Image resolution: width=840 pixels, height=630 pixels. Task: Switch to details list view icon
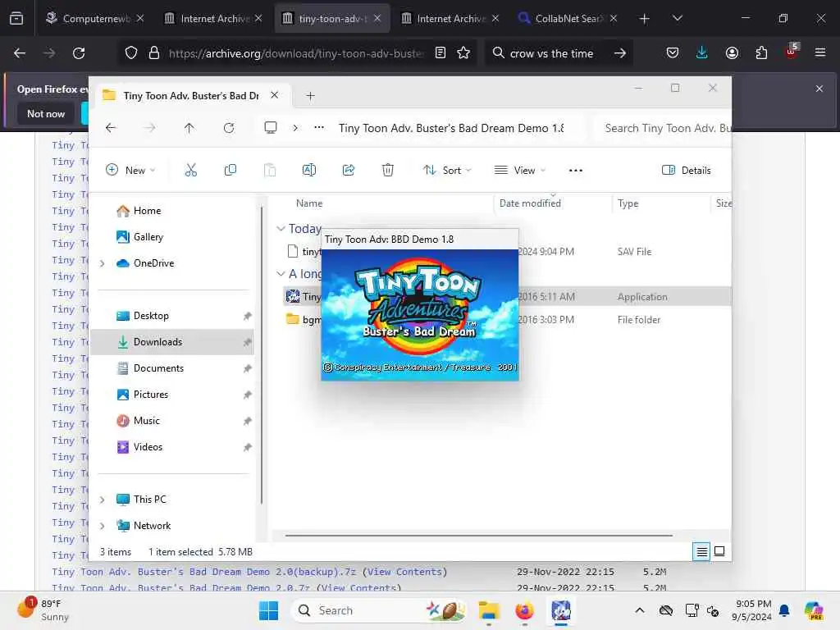pos(701,551)
